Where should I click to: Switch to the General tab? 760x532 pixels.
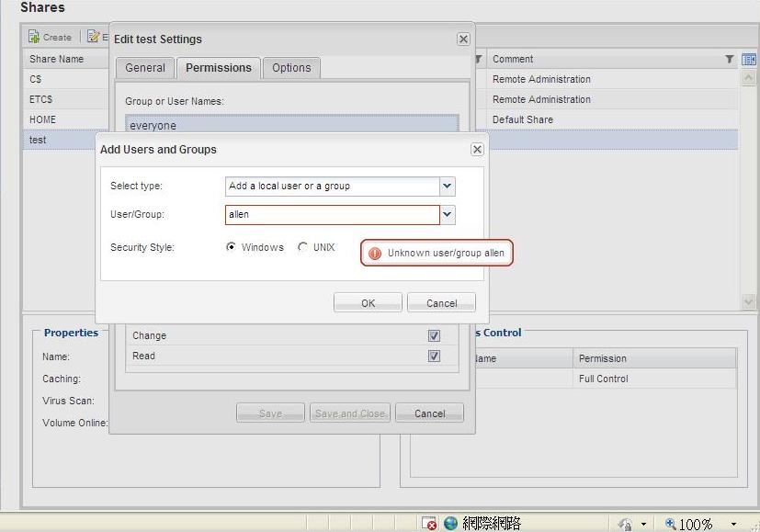(145, 68)
